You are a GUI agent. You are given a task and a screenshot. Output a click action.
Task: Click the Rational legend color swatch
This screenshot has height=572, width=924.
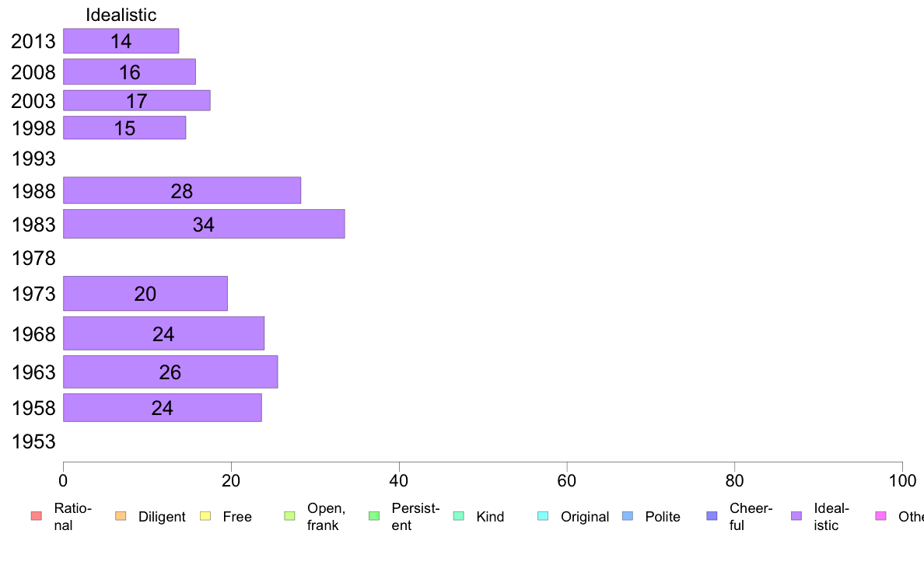pyautogui.click(x=37, y=516)
